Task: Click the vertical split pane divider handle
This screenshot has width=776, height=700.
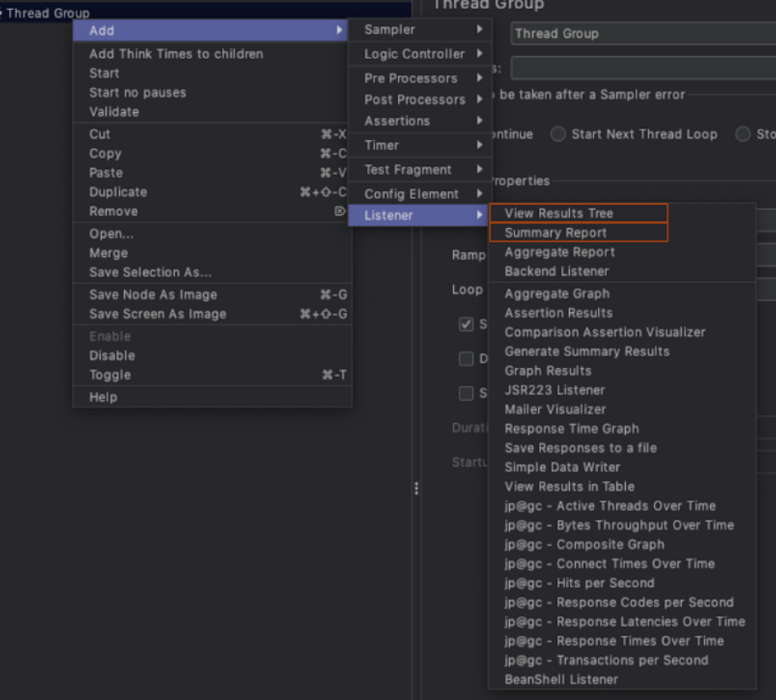Action: click(416, 489)
